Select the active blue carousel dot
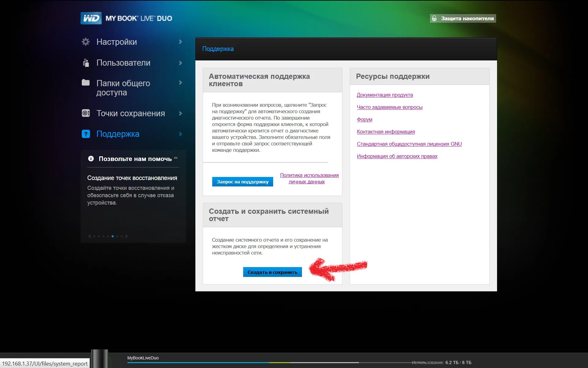Viewport: 588px width, 368px height. (x=113, y=236)
